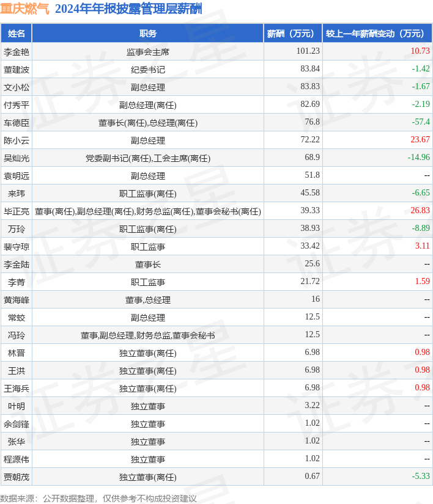This screenshot has height=504, width=433.
Task: Click the change value 10.73
Action: click(420, 51)
